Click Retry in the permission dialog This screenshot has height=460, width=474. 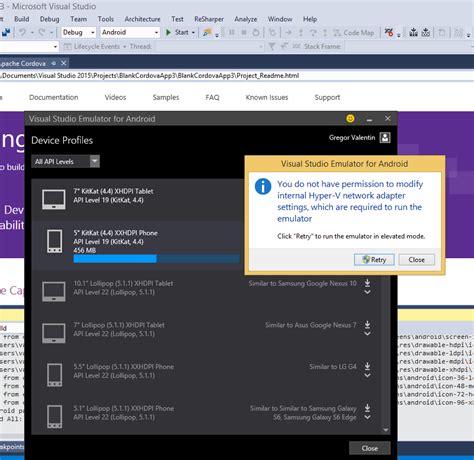click(x=374, y=260)
